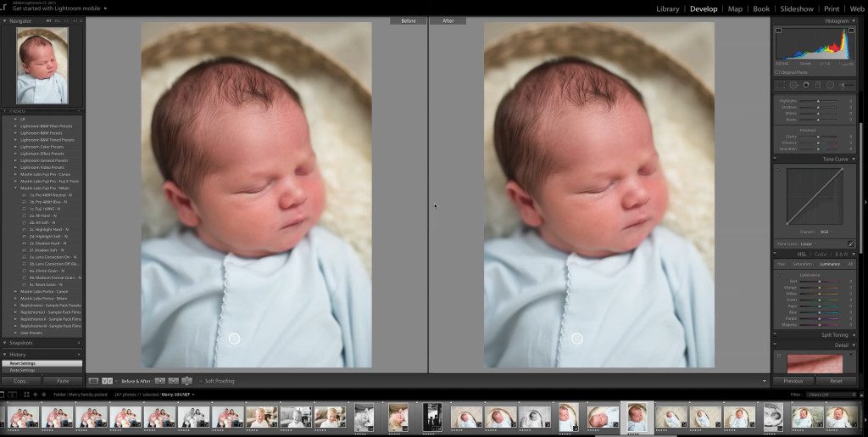Click the Copy... button
Image resolution: width=868 pixels, height=437 pixels.
coord(20,381)
